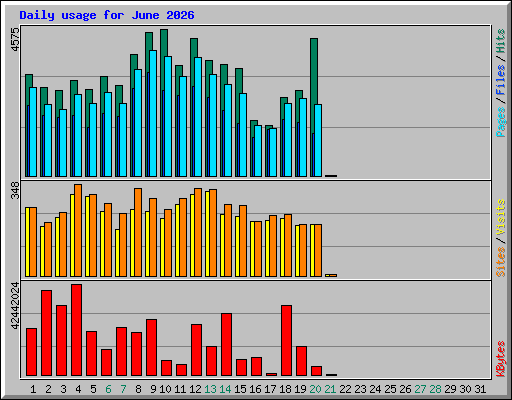This screenshot has width=512, height=400.
Task: Select day '24' on the x-axis
Action: [x=375, y=389]
